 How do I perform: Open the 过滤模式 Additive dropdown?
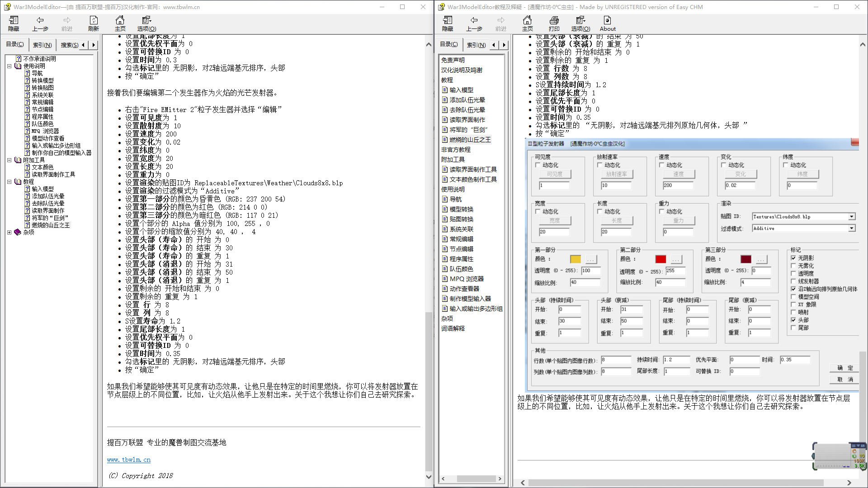click(x=852, y=229)
